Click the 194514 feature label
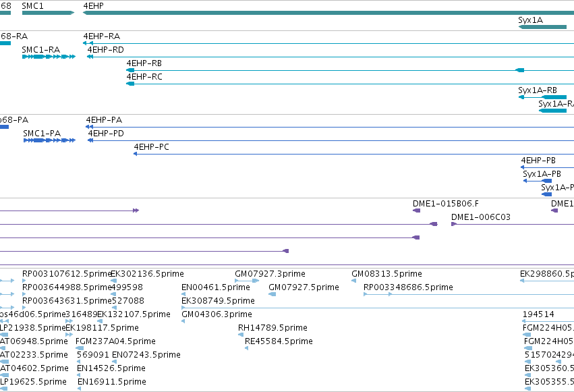This screenshot has height=392, width=574. (x=538, y=314)
